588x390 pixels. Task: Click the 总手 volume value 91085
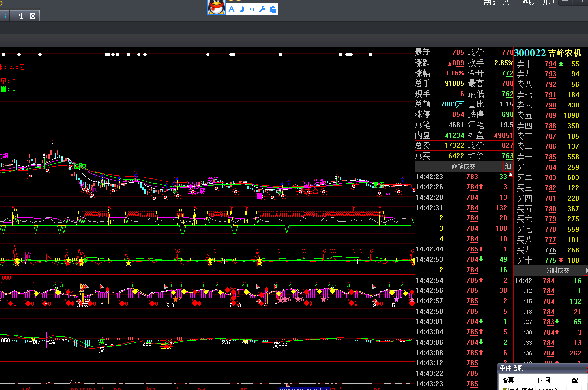tap(454, 84)
